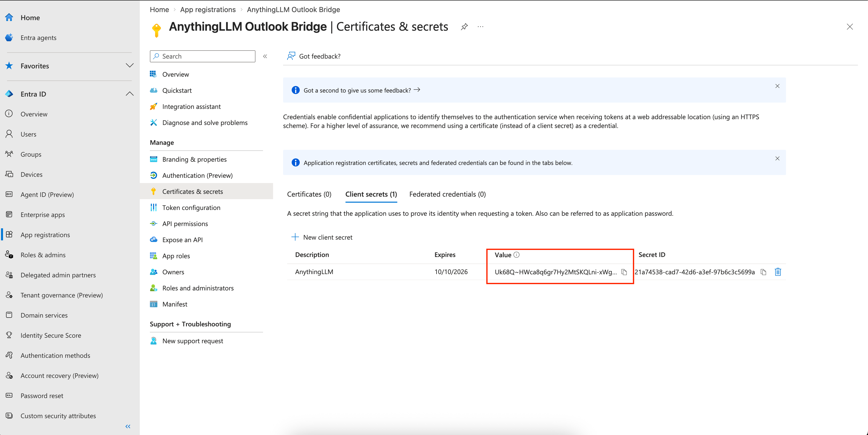Viewport: 868px width, 435px height.
Task: Go to Home in the left navigation
Action: pos(30,17)
